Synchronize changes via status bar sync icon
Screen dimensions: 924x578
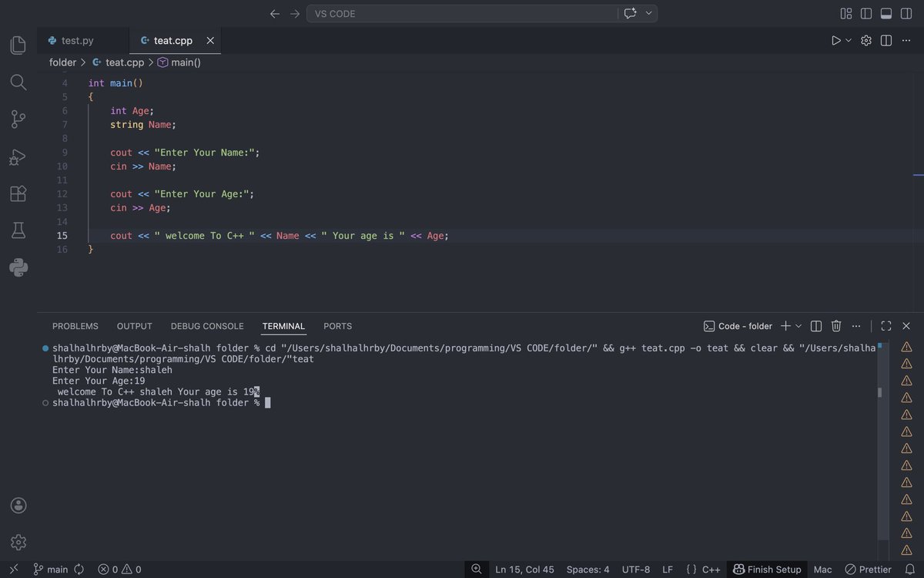(x=79, y=570)
